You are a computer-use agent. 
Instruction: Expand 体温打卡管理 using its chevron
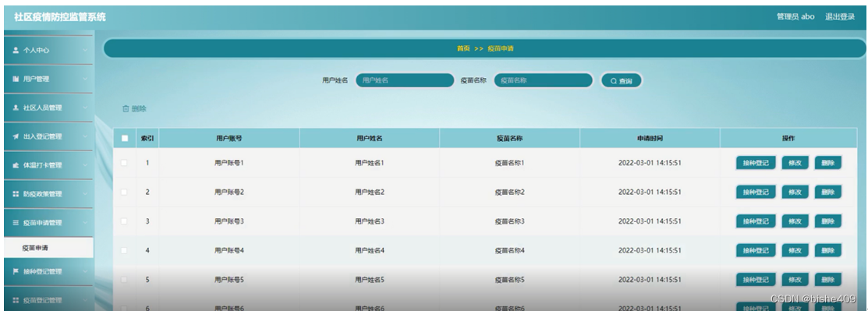(85, 165)
